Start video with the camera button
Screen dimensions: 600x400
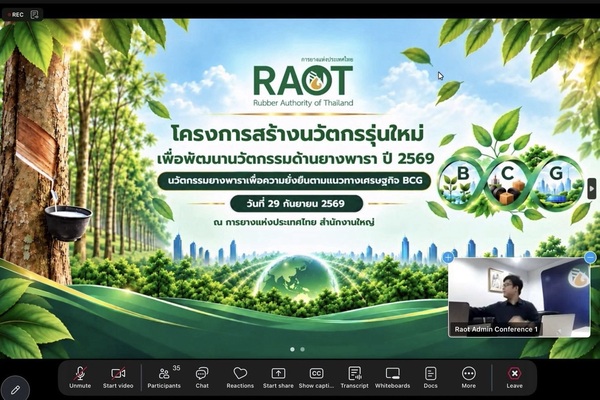[118, 377]
